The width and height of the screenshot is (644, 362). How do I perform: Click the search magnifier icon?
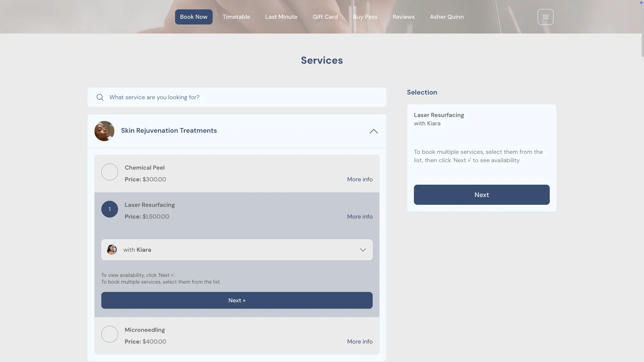tap(100, 97)
